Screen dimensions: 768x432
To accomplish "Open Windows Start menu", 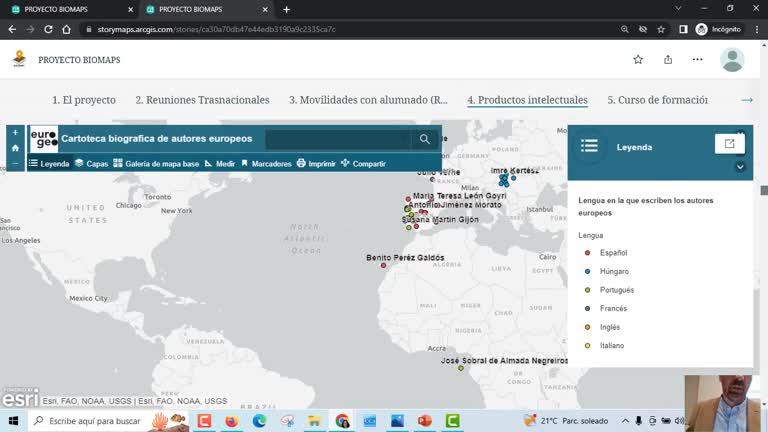I will coord(13,421).
